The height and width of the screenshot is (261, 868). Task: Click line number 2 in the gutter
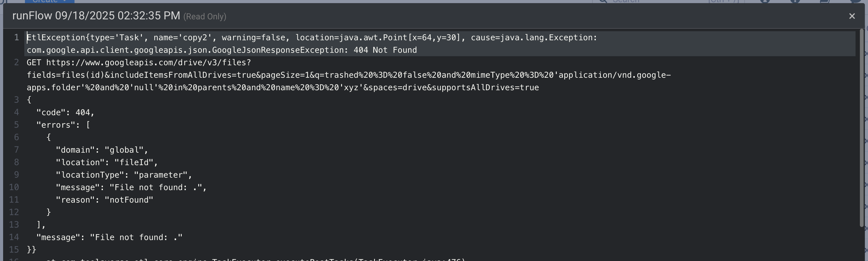coord(16,62)
